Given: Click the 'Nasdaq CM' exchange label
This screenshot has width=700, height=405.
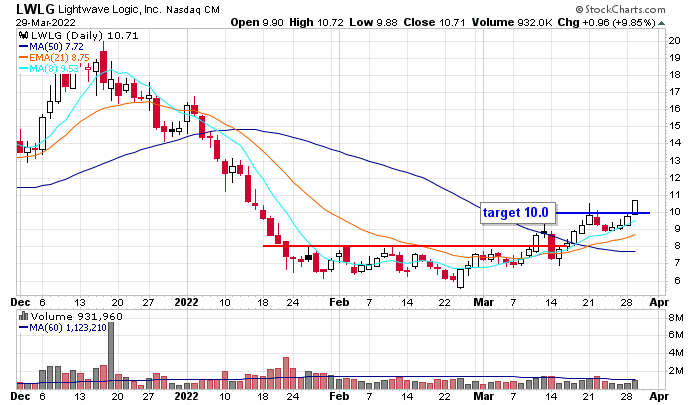Looking at the screenshot, I should tap(193, 9).
